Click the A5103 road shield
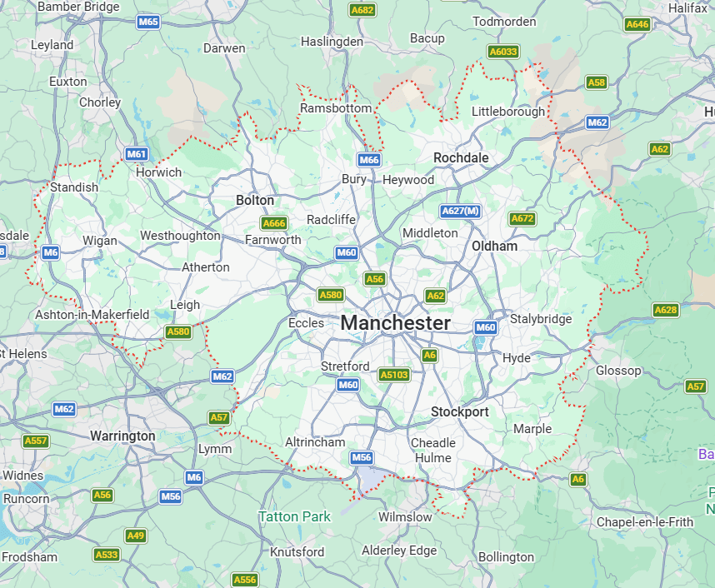Viewport: 715px width, 588px height. coord(394,375)
